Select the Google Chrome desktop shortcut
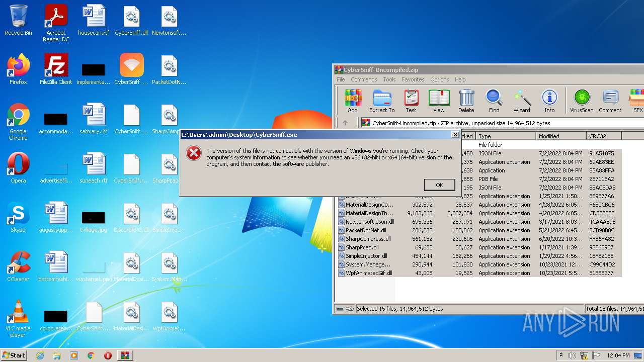 [18, 122]
